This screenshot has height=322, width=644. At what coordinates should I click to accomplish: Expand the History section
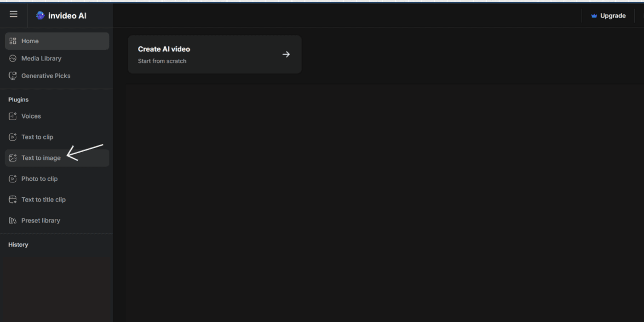(18, 244)
